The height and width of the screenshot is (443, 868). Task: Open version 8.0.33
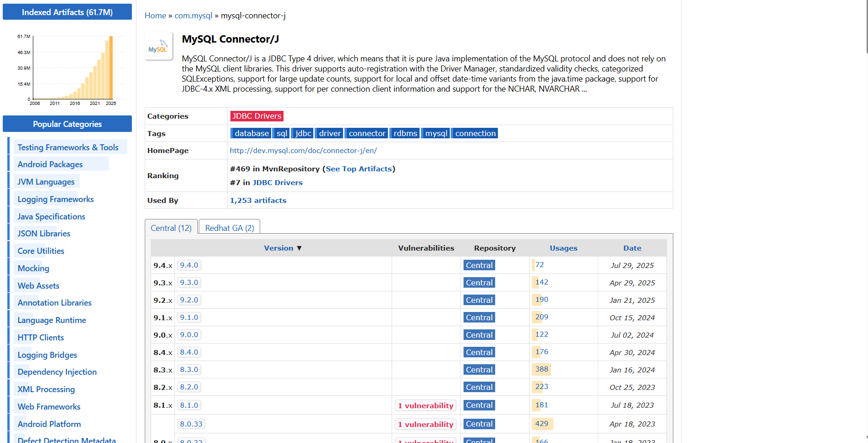click(x=191, y=424)
